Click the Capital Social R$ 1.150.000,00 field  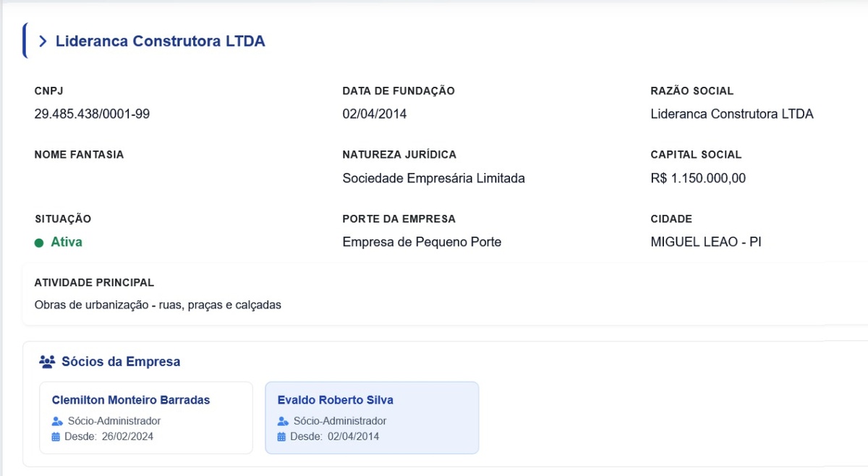[x=697, y=178]
